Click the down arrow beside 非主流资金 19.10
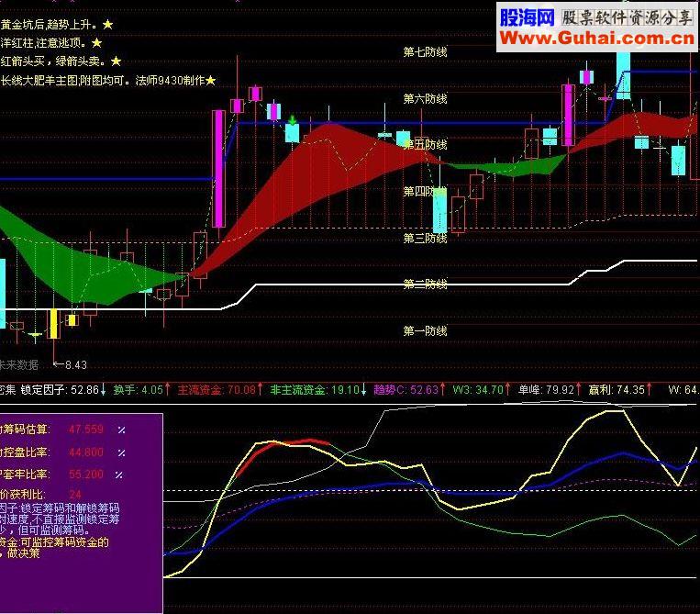Image resolution: width=700 pixels, height=614 pixels. coord(363,390)
